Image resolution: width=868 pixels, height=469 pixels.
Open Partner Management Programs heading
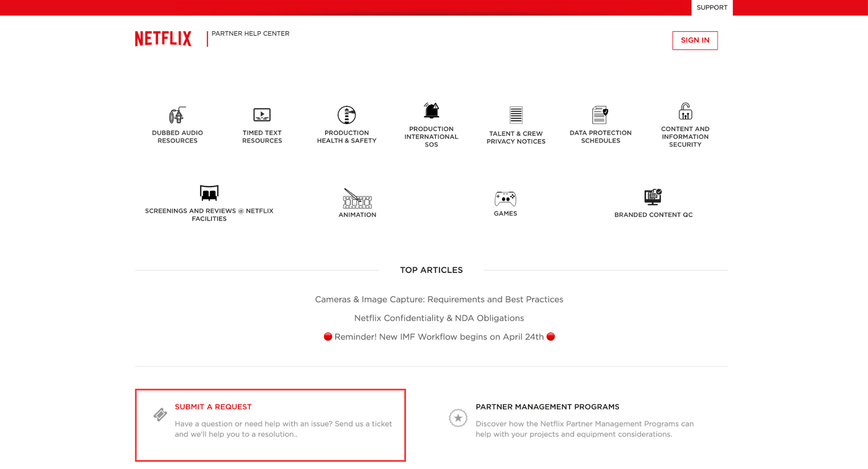tap(547, 407)
